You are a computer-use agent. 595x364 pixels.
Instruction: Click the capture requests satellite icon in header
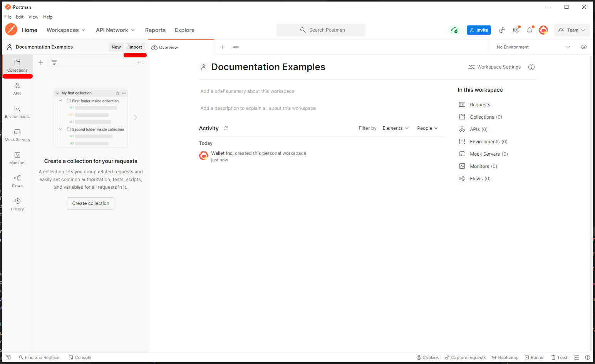pos(502,30)
